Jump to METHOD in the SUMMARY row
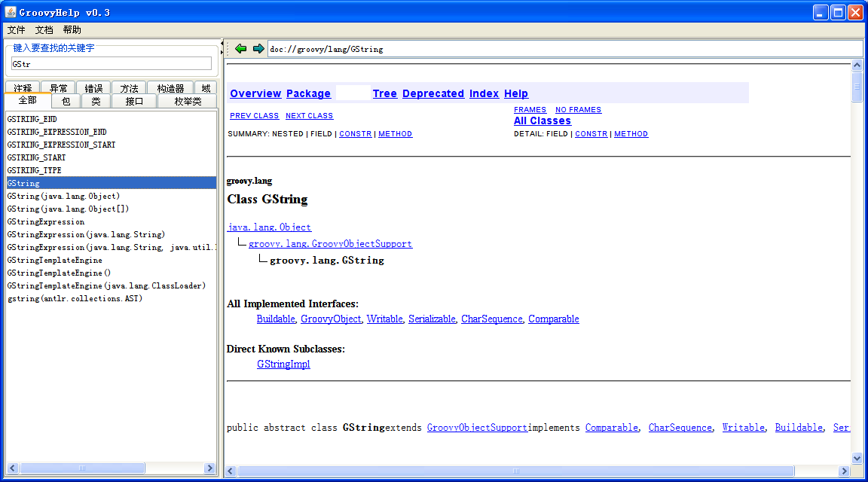This screenshot has height=482, width=868. (x=396, y=134)
